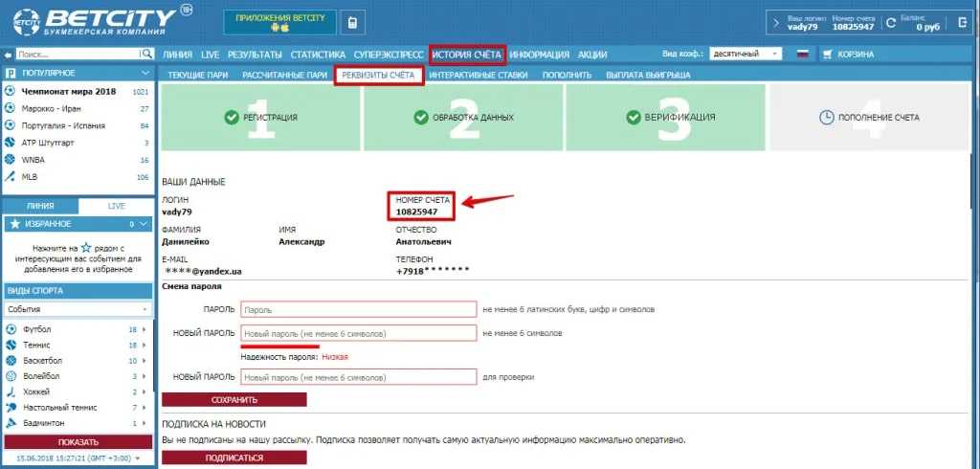This screenshot has height=469, width=980.
Task: Open История счёта menu
Action: [x=467, y=55]
